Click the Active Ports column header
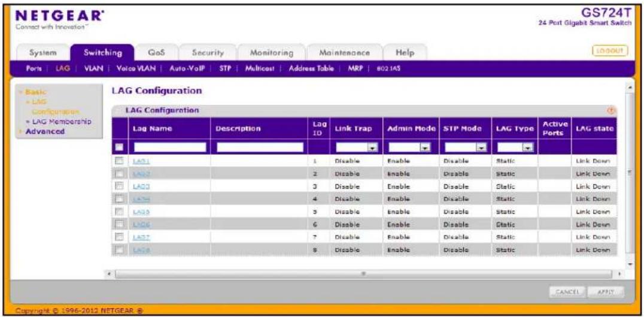This screenshot has width=644, height=317. point(555,129)
